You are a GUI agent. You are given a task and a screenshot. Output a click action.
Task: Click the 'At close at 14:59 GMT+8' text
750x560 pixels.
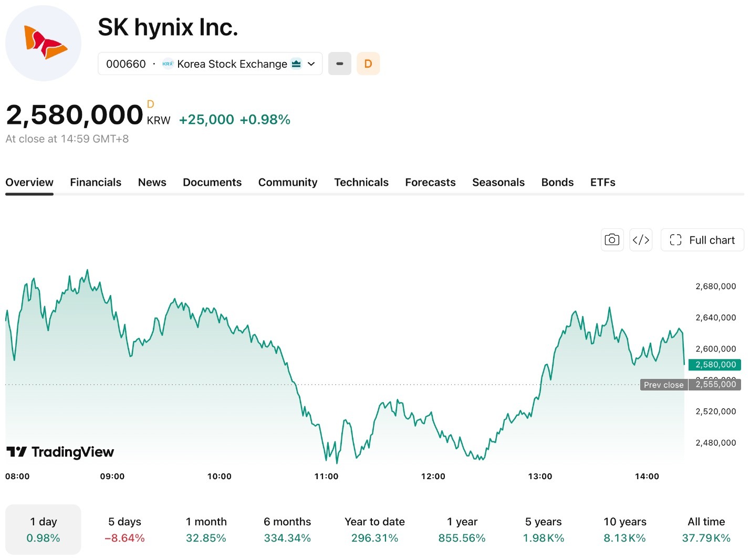(x=67, y=139)
